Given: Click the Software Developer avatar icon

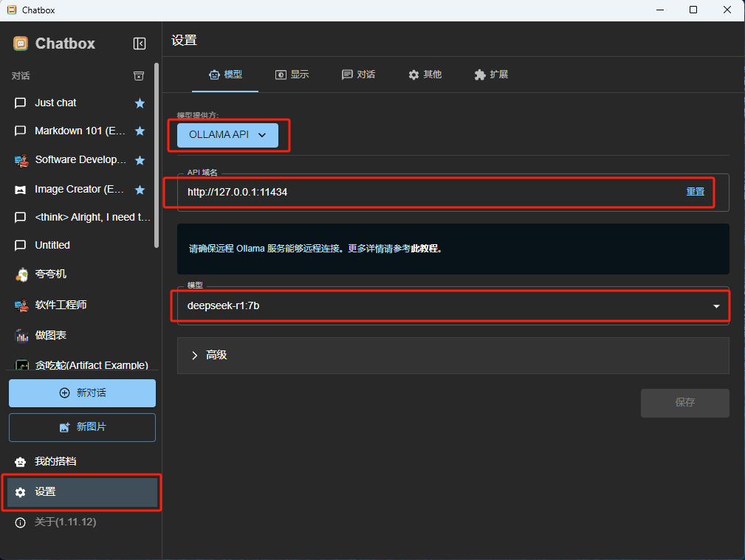Looking at the screenshot, I should pyautogui.click(x=21, y=161).
